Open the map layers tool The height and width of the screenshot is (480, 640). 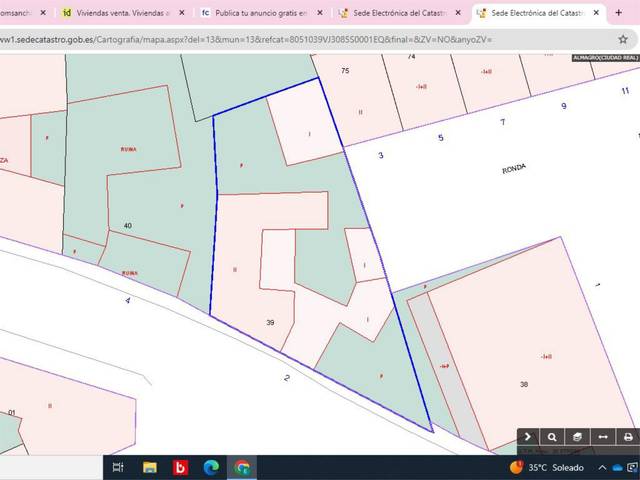577,437
